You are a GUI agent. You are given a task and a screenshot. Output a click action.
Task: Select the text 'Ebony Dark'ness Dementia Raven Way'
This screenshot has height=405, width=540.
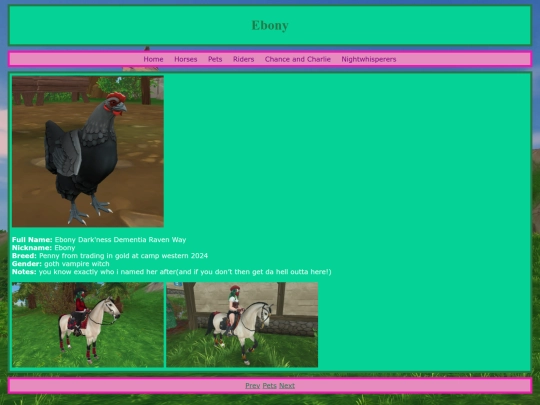click(120, 240)
